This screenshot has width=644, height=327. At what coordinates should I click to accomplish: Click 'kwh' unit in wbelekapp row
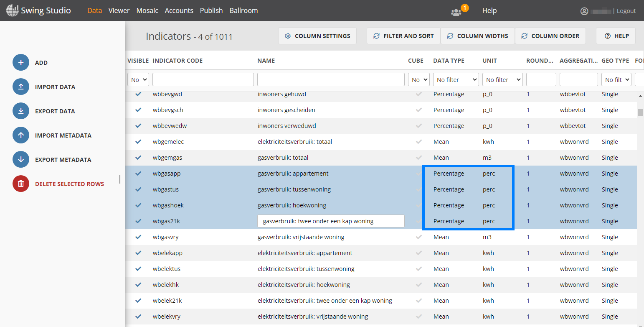pos(488,253)
